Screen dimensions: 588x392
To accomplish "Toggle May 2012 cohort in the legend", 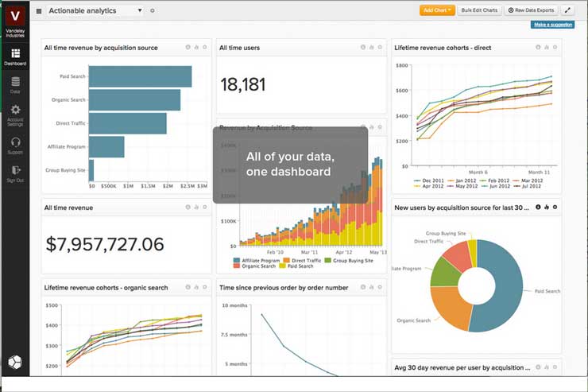I will point(462,186).
